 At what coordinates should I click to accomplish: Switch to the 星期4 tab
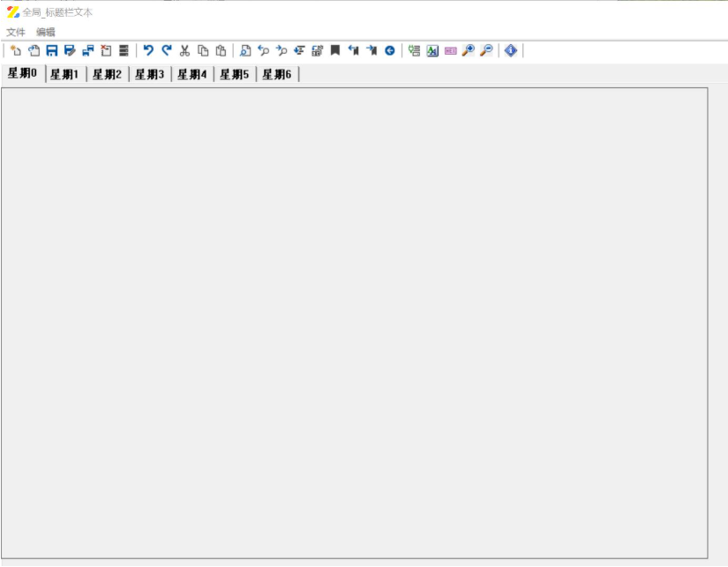click(x=192, y=74)
